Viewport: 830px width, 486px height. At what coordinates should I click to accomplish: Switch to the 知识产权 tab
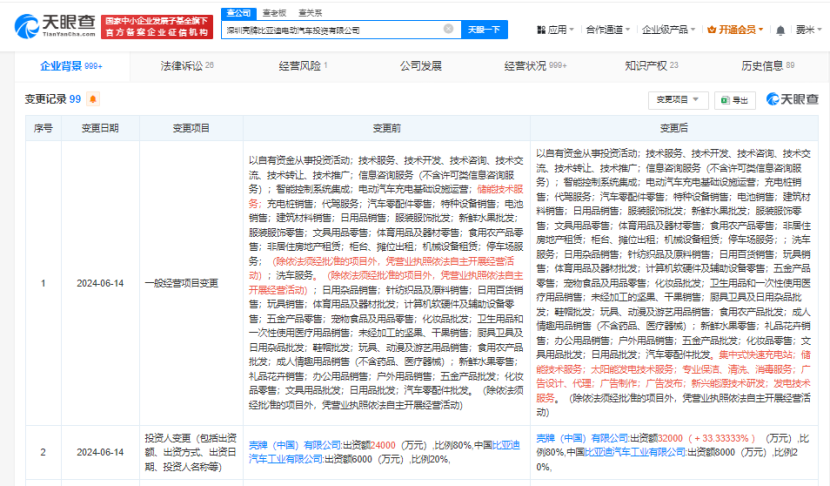[x=651, y=66]
